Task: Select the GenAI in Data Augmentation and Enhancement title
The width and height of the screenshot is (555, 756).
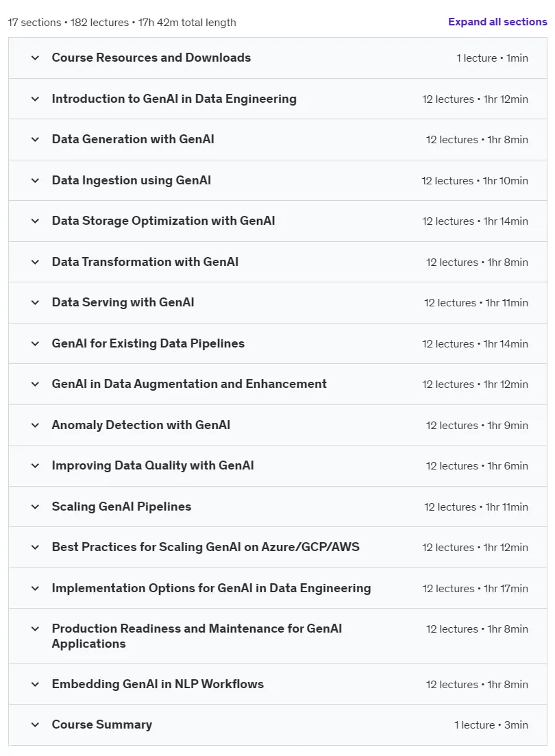Action: point(189,384)
